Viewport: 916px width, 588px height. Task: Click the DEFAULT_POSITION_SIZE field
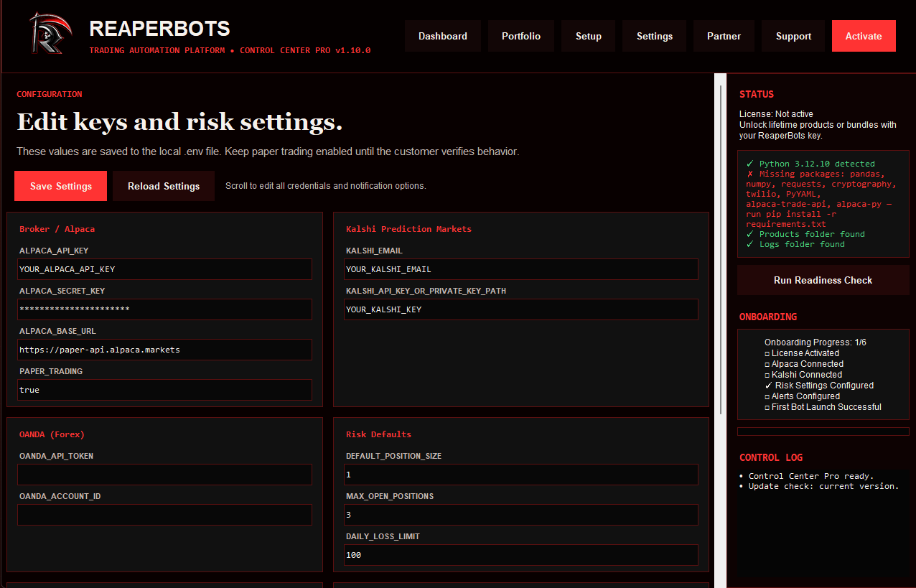(521, 475)
